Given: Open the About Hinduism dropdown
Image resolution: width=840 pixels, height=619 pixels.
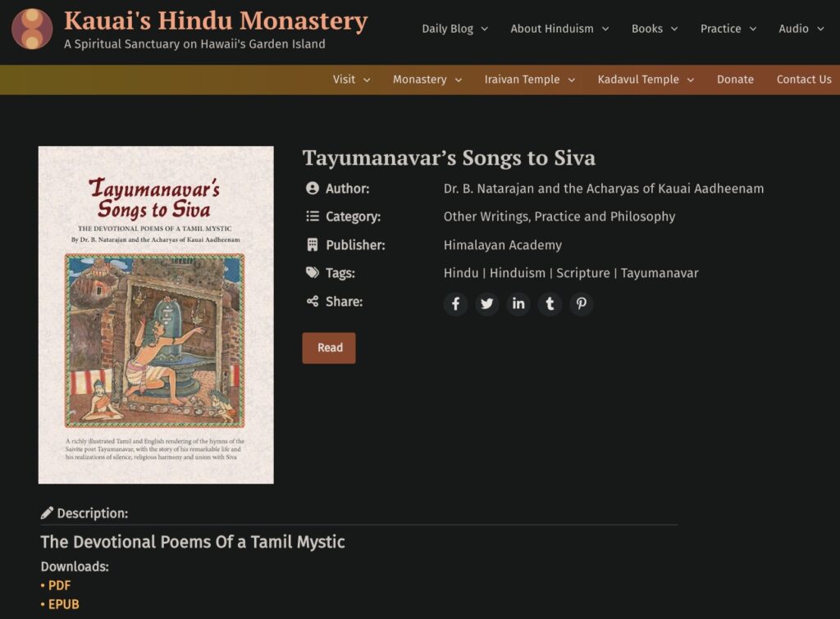Looking at the screenshot, I should coord(559,29).
